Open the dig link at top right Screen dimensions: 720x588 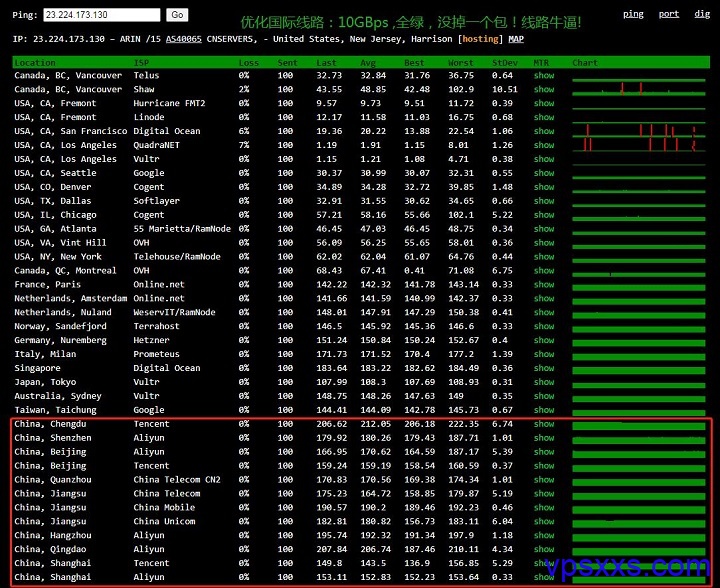click(702, 14)
